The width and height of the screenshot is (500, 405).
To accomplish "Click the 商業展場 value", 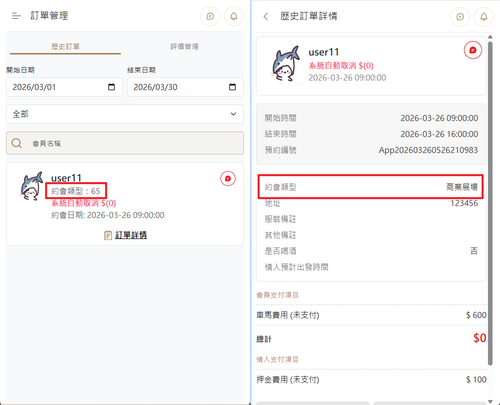I will (462, 187).
